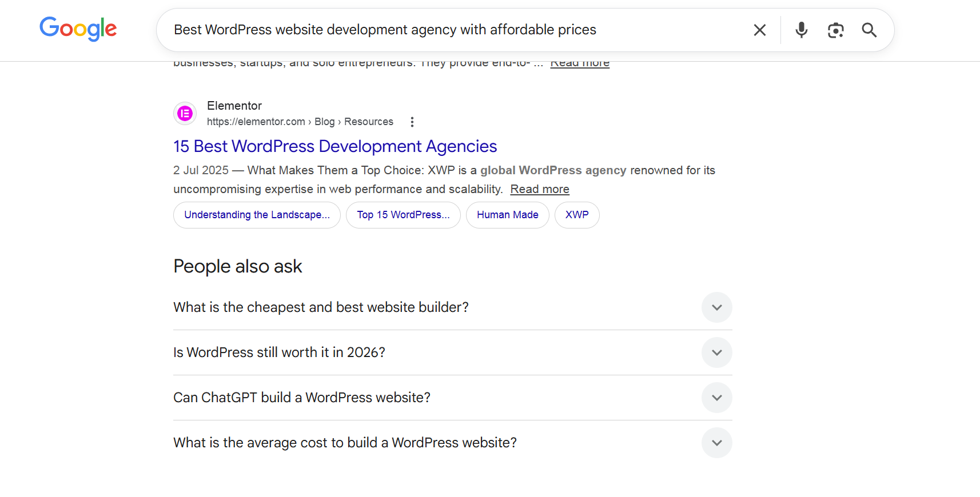This screenshot has height=497, width=980.
Task: Choose the "Human Made" sitelink chip
Action: click(x=507, y=215)
